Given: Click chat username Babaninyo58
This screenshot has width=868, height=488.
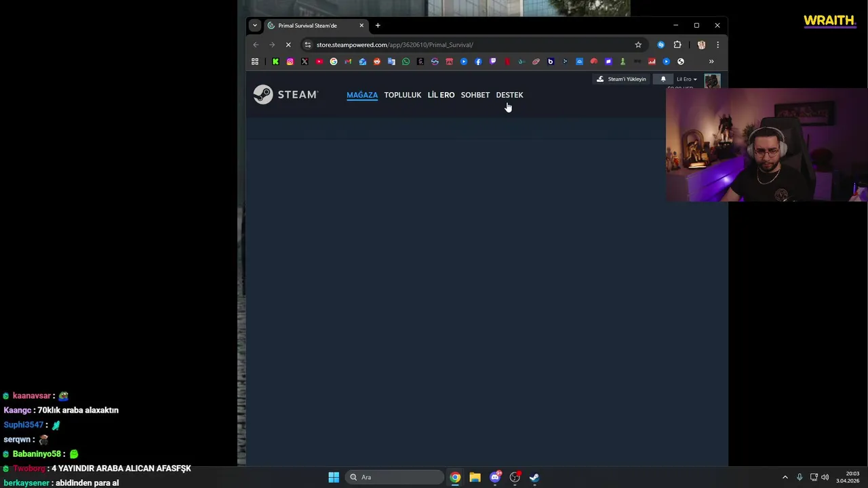Looking at the screenshot, I should point(37,454).
